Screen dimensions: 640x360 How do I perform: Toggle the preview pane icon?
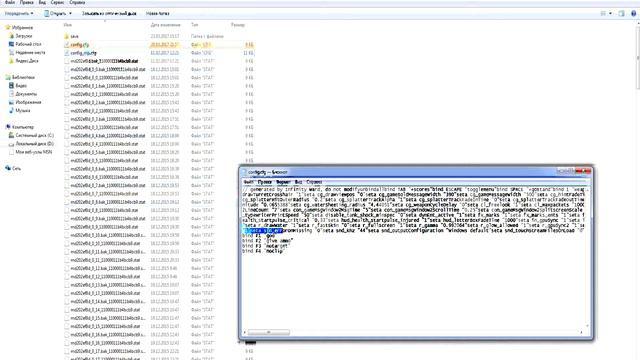[621, 13]
